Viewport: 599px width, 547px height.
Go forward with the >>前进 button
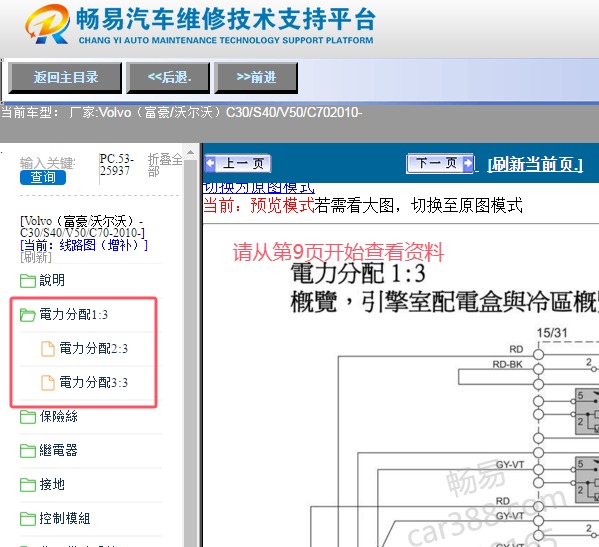click(256, 78)
